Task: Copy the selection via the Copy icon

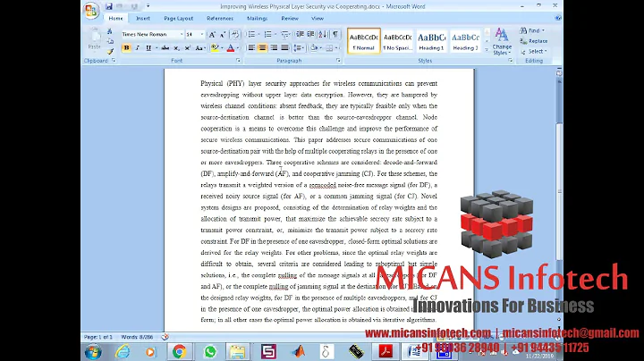Action: (x=110, y=41)
